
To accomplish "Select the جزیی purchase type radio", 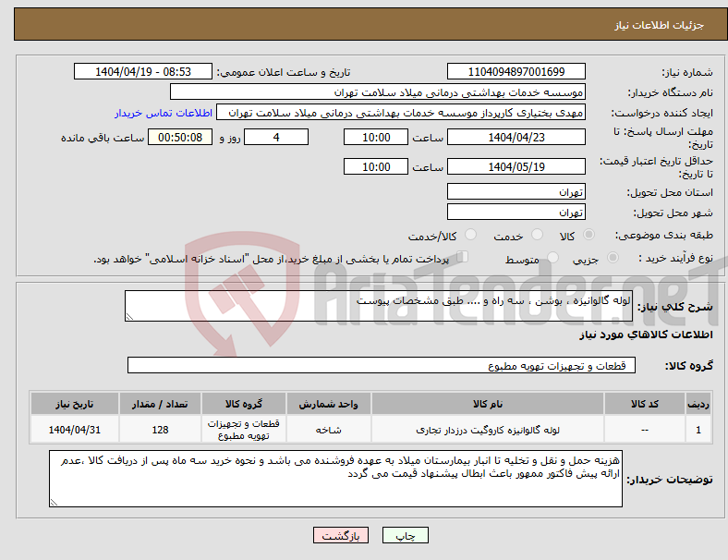I will pyautogui.click(x=613, y=257).
